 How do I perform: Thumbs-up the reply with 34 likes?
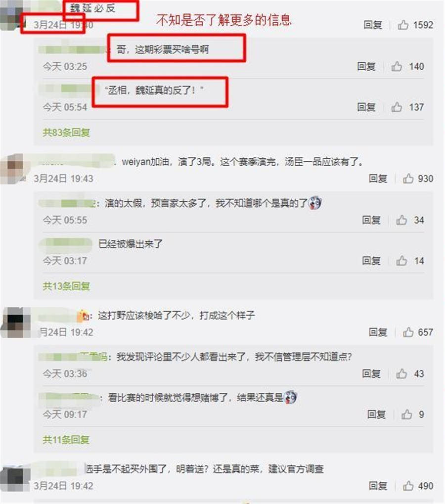[x=401, y=220]
